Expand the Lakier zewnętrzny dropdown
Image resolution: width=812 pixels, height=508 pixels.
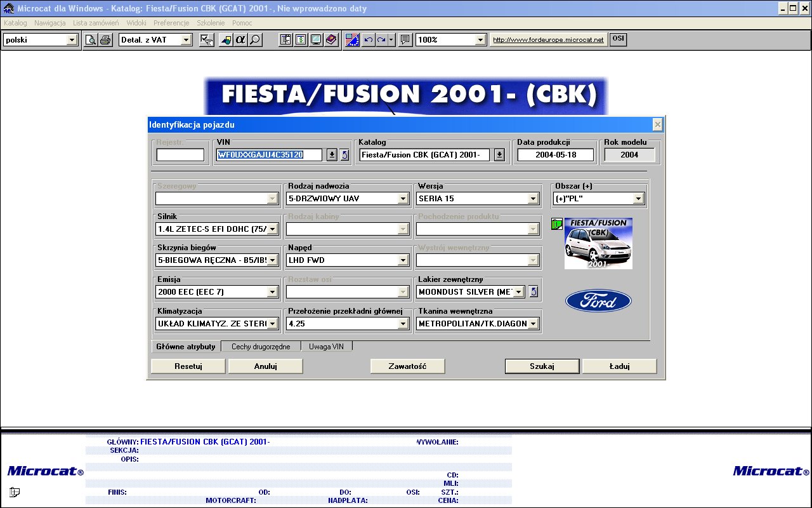(518, 292)
